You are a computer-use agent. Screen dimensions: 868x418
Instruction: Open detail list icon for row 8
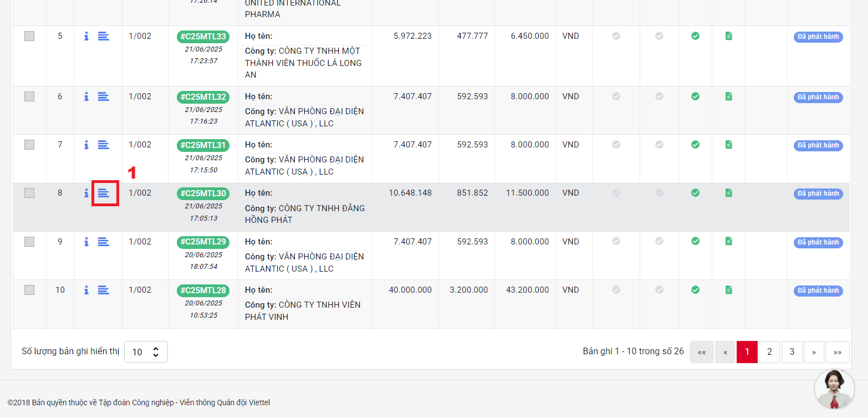(x=104, y=193)
